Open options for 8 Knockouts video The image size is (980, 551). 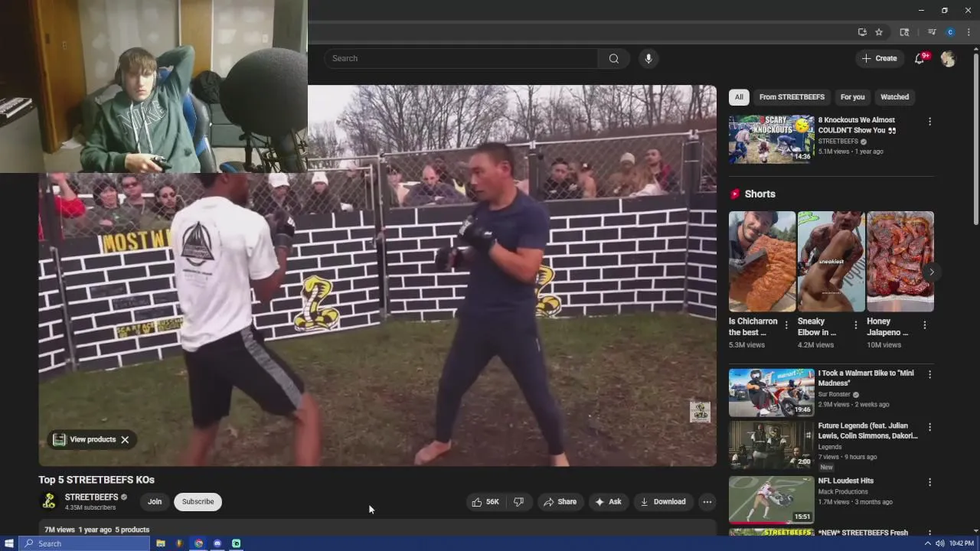pos(929,122)
